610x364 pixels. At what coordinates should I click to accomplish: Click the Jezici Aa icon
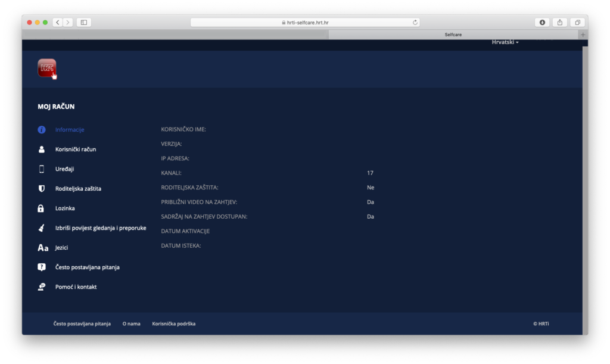pos(43,248)
